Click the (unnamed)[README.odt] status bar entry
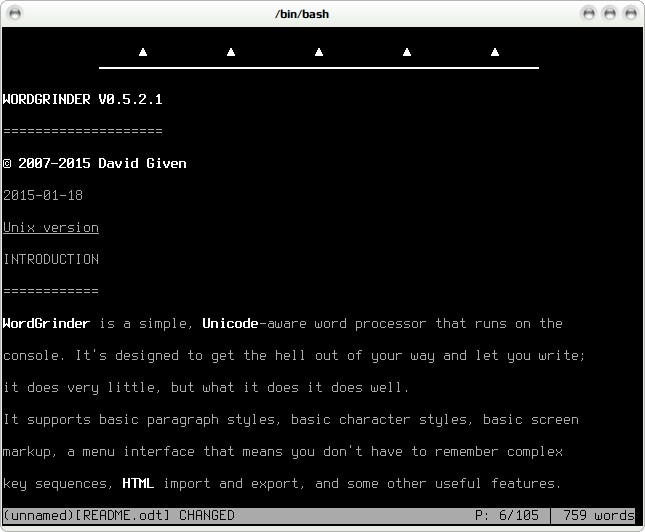The height and width of the screenshot is (532, 645). [86, 516]
